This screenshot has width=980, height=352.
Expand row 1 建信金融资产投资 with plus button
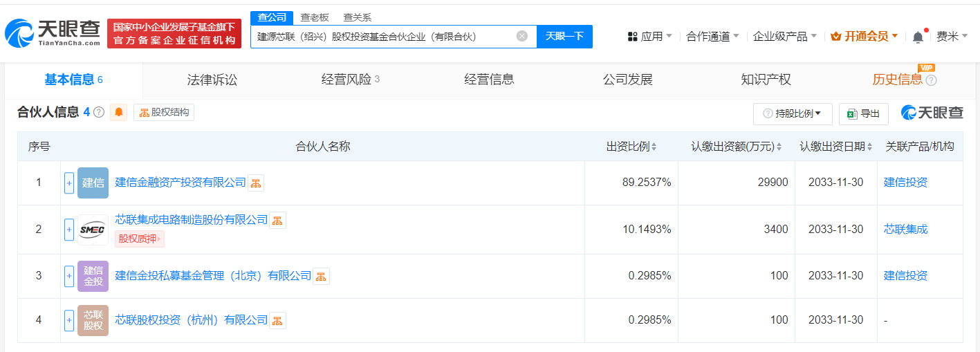69,183
